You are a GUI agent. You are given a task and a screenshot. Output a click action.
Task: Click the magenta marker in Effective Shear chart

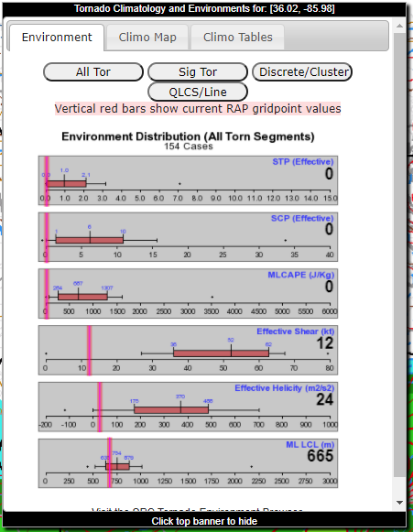point(89,351)
